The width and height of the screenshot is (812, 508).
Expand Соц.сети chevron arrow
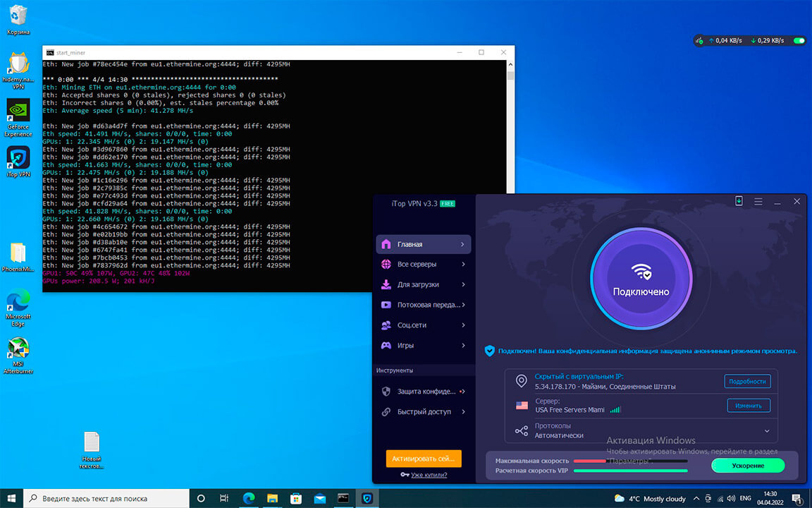[463, 325]
